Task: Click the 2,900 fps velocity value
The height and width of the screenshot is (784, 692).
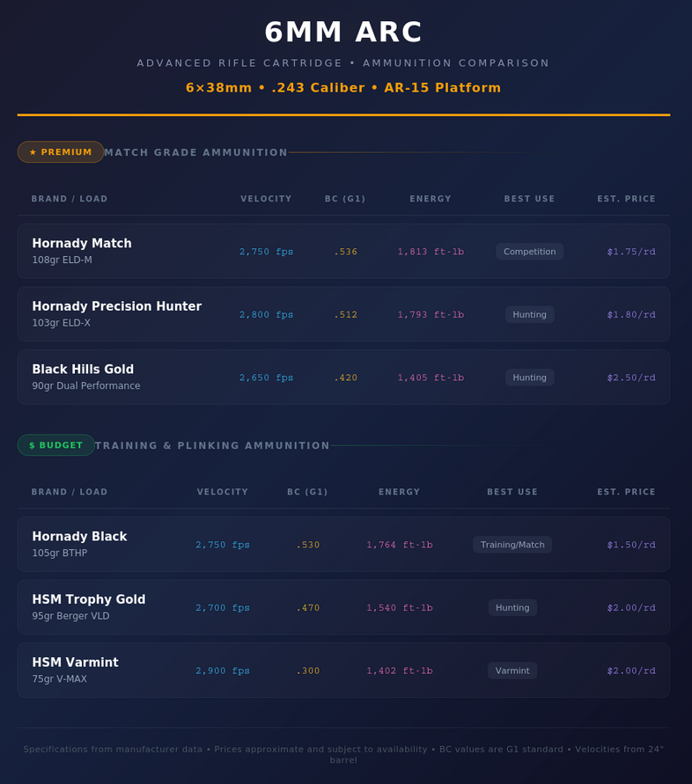Action: [x=223, y=670]
